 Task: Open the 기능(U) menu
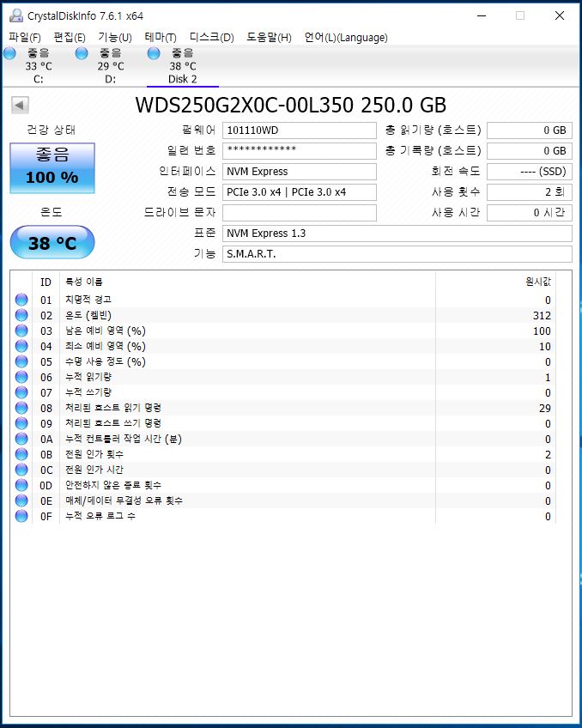115,37
